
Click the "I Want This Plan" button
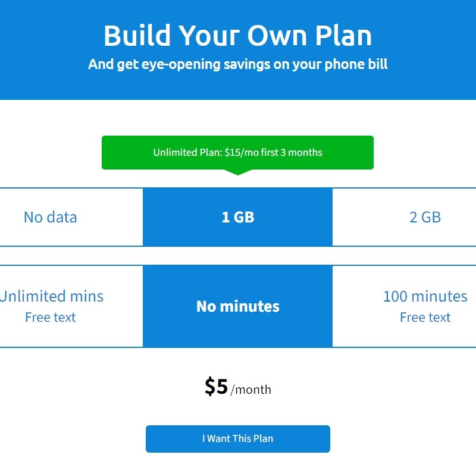pos(237,439)
